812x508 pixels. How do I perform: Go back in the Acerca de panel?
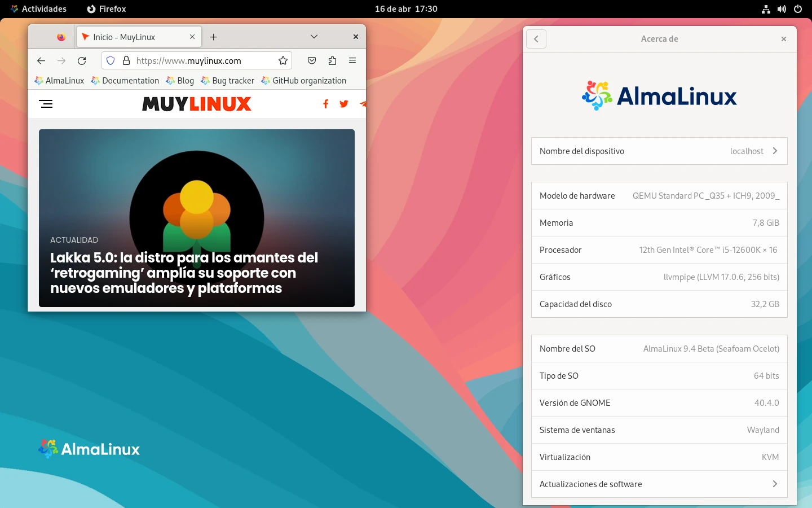click(x=536, y=39)
